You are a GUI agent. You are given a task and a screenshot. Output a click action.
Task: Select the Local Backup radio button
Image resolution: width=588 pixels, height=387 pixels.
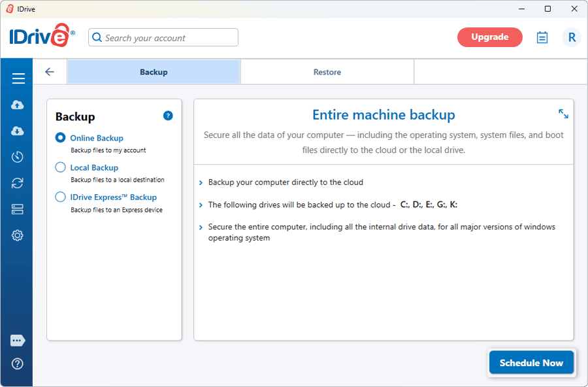tap(60, 167)
